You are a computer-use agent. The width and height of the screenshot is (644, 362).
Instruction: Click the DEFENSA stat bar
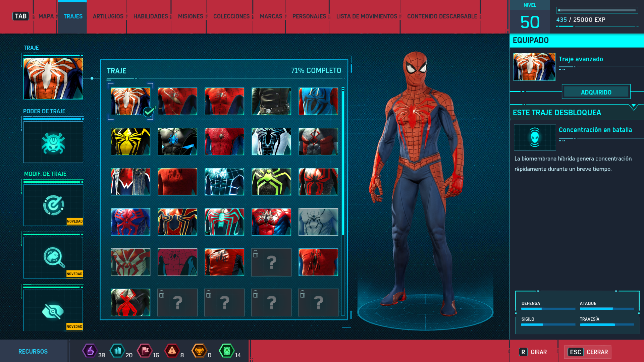(x=548, y=309)
